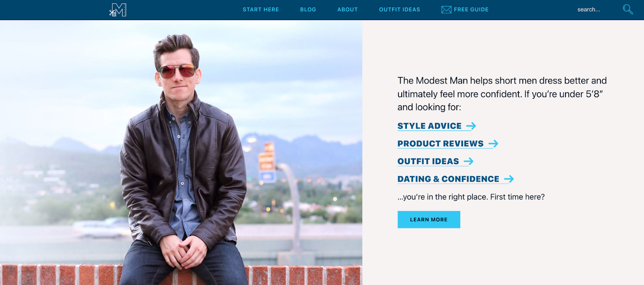
Task: Open the Free Guide nav link
Action: (x=471, y=10)
